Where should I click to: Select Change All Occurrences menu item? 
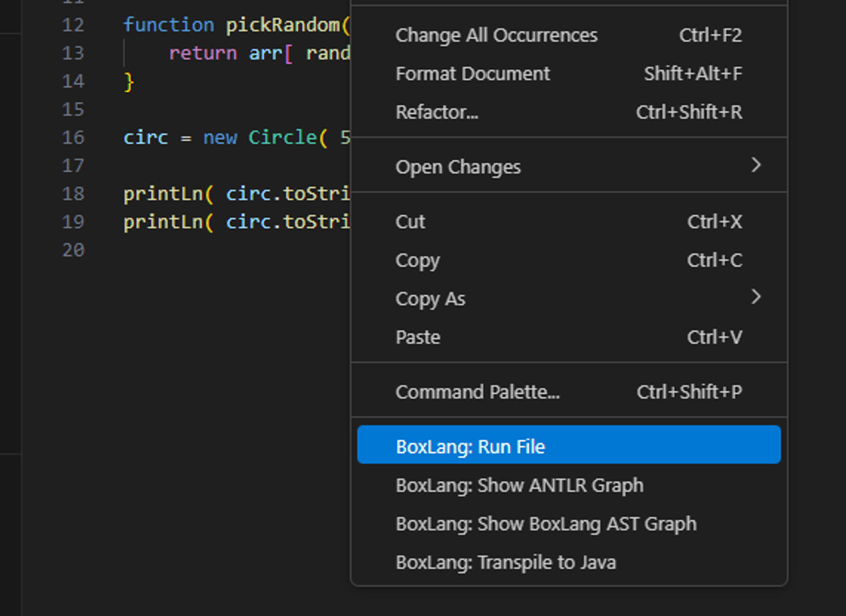pyautogui.click(x=496, y=35)
